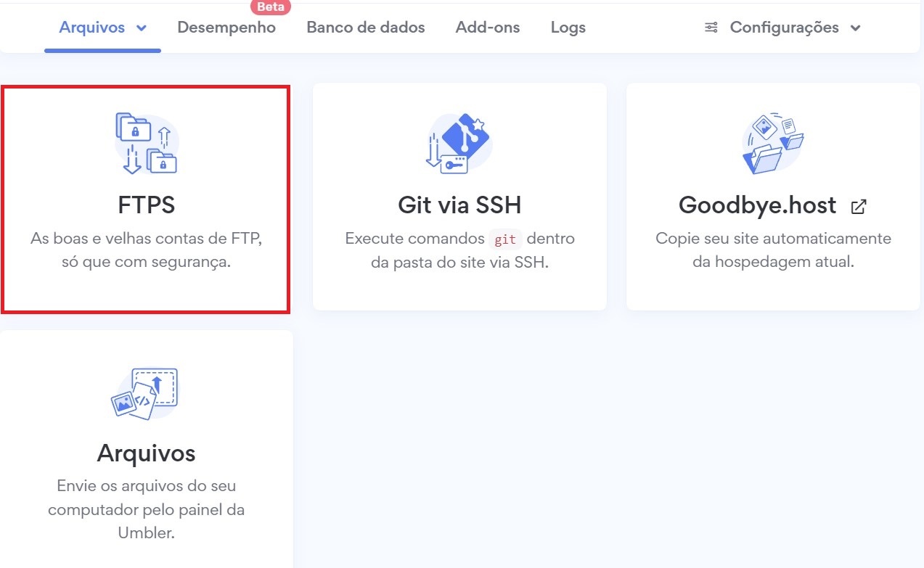The height and width of the screenshot is (568, 924).
Task: Open the Configurações menu label
Action: click(x=784, y=28)
